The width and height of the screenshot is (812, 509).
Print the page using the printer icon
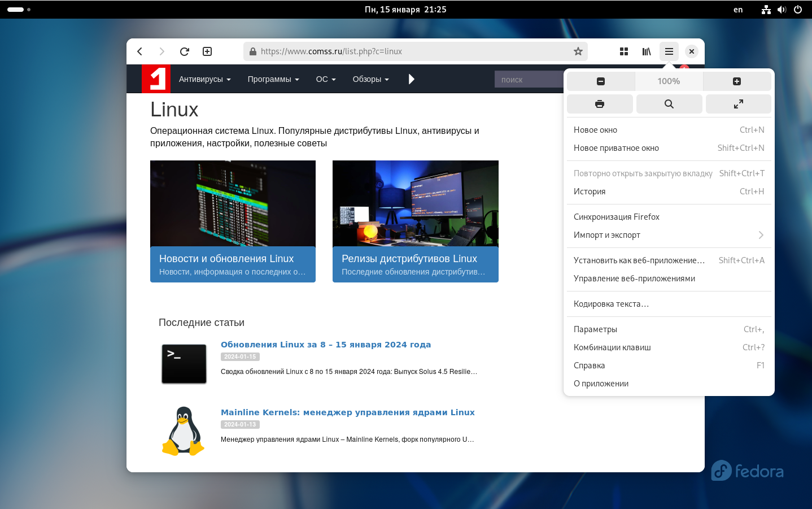[x=600, y=104]
